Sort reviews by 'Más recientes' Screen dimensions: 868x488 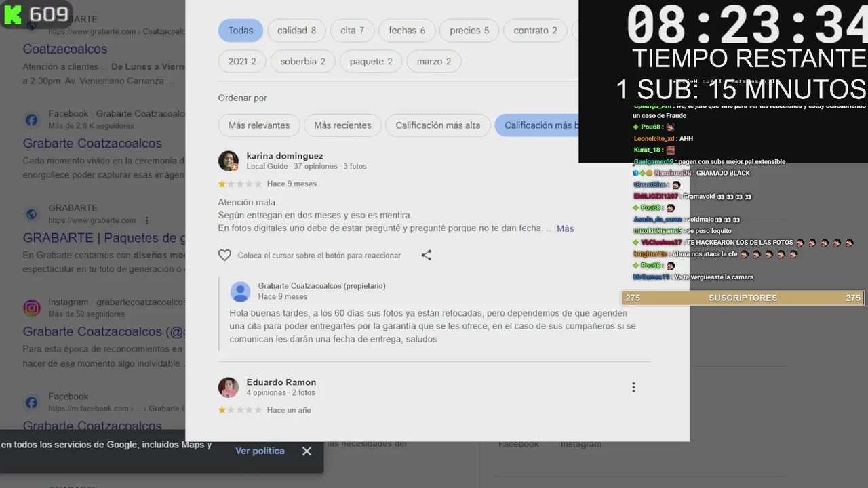(x=343, y=125)
